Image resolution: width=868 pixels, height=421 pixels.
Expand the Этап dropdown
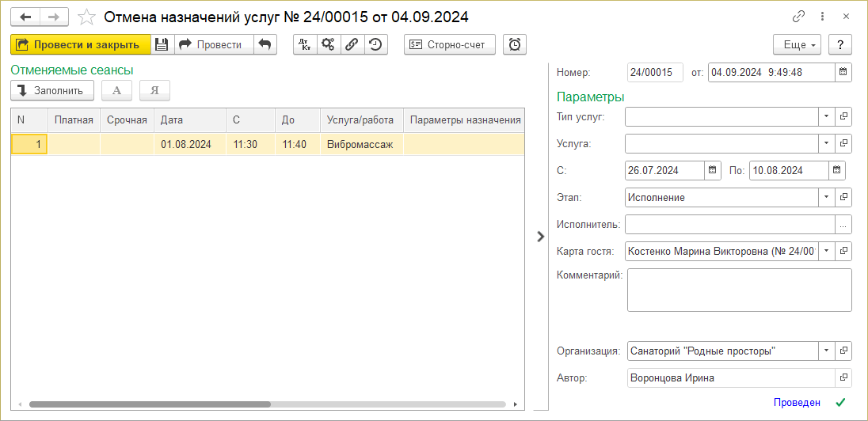point(826,198)
